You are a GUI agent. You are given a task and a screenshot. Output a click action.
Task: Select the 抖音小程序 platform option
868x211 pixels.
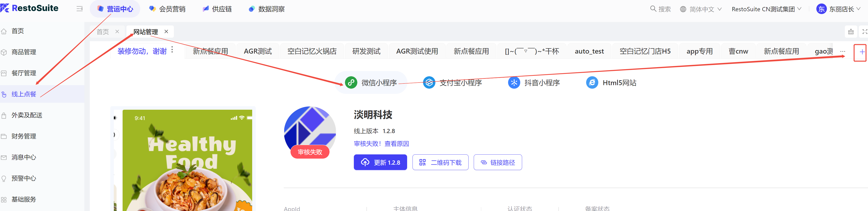click(534, 83)
